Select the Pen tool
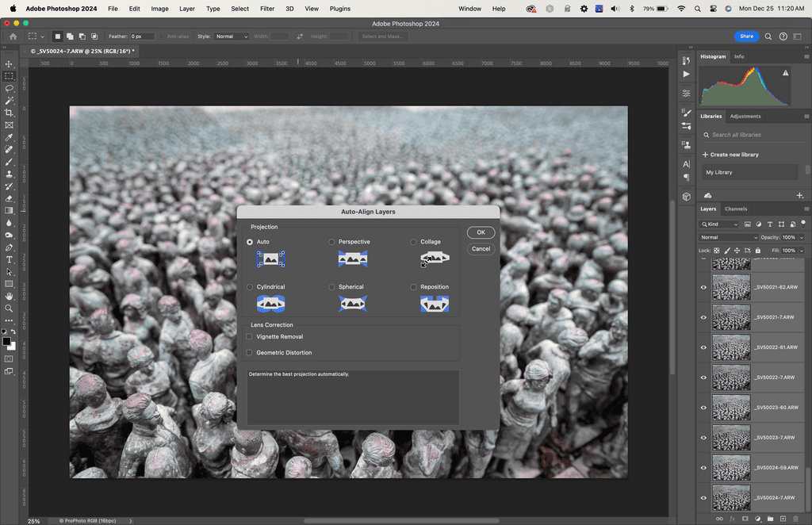This screenshot has width=812, height=525. 9,247
